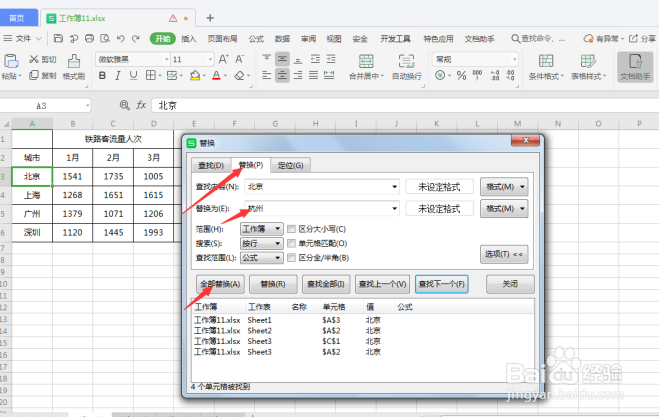Click Find Previous (查找上一个) button
659x417 pixels.
point(382,284)
